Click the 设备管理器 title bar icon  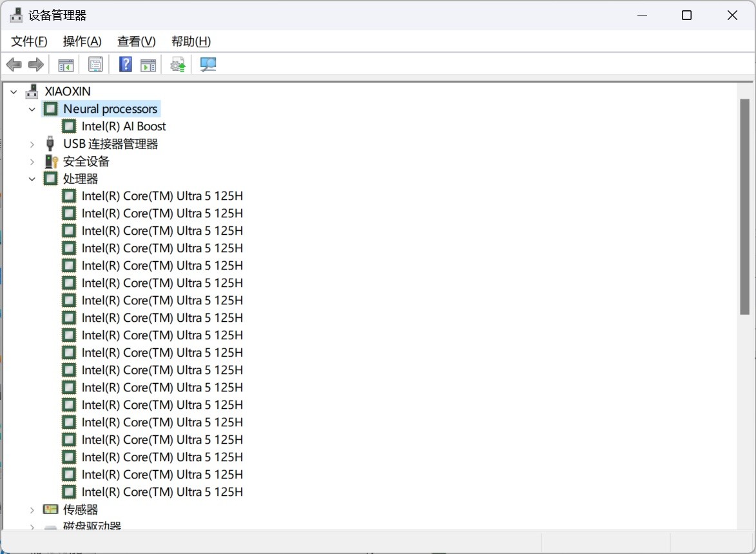[16, 15]
